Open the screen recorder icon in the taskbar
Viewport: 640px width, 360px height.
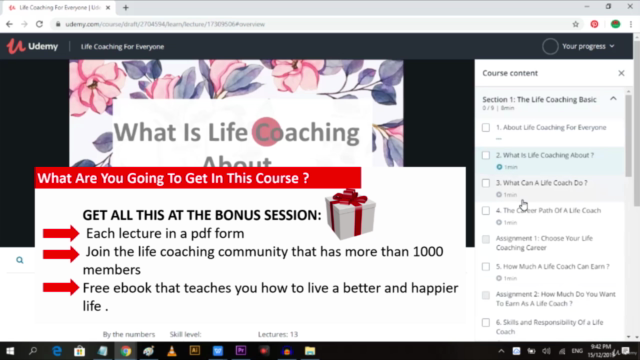[264, 351]
